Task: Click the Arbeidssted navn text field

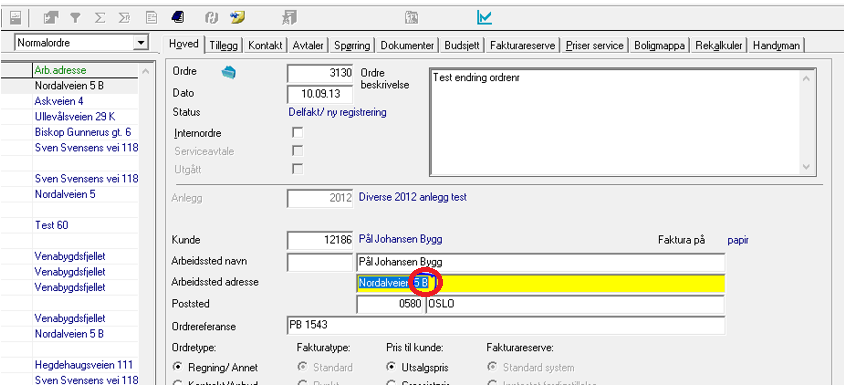Action: pos(540,262)
